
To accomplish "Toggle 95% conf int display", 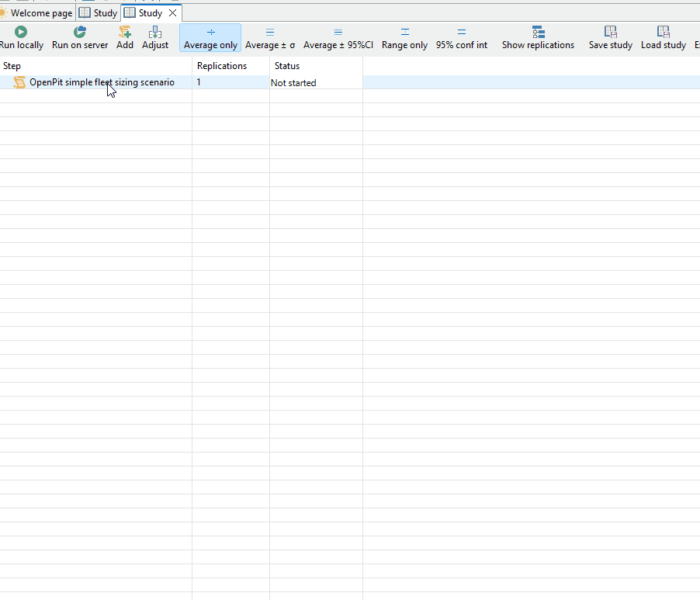I will 462,38.
